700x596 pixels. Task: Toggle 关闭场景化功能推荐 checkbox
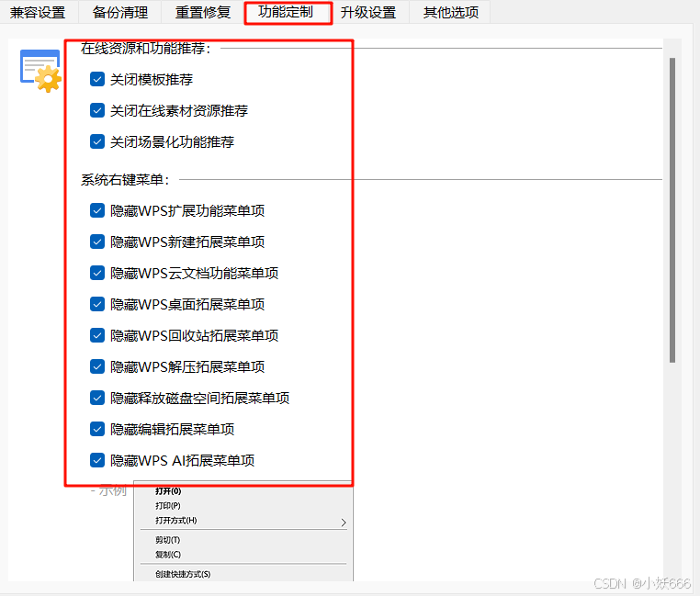coord(97,141)
